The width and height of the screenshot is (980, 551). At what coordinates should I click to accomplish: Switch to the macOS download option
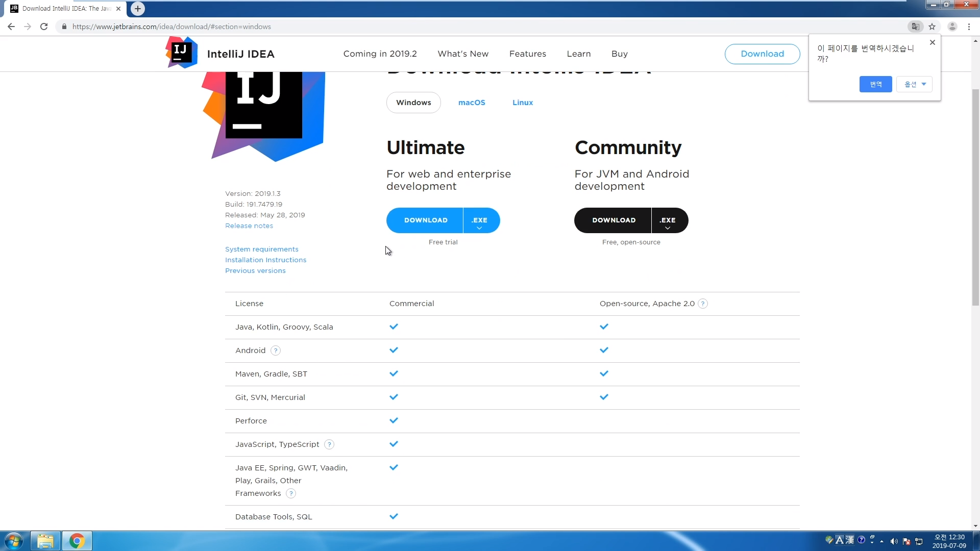(x=471, y=103)
